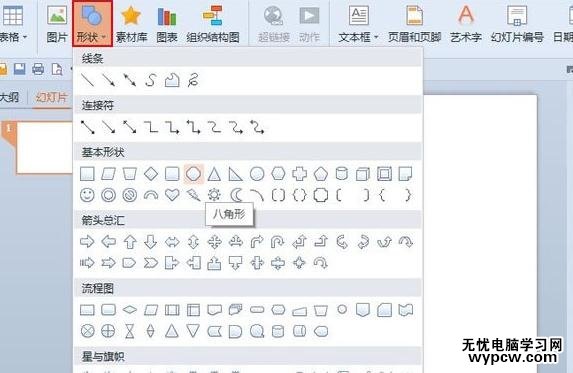Select the highlighted octagon shape
The width and height of the screenshot is (573, 373).
(193, 174)
